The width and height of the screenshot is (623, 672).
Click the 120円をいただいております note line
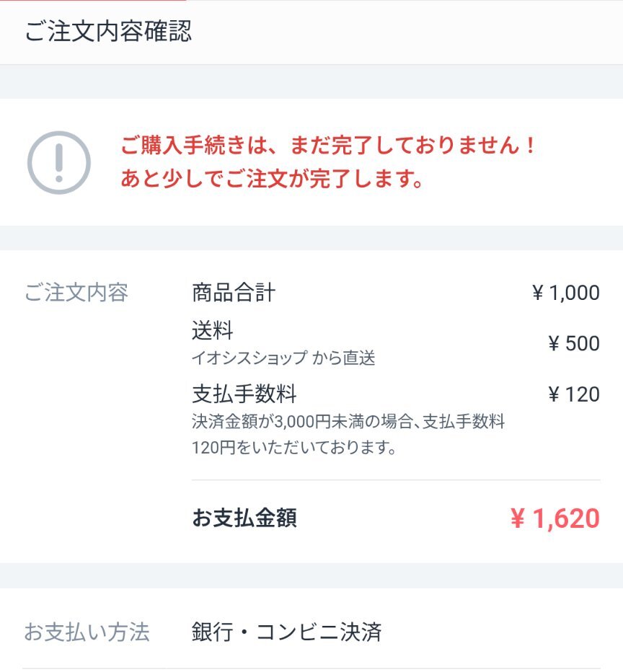294,448
